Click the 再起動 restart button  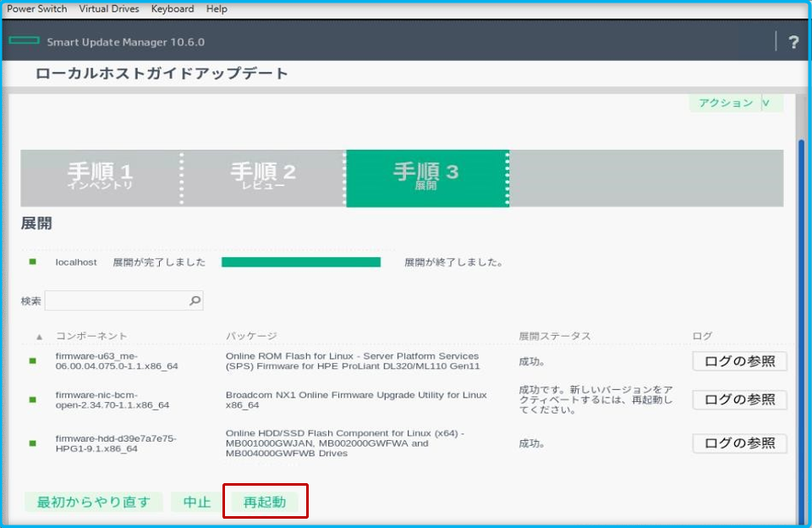(x=266, y=501)
